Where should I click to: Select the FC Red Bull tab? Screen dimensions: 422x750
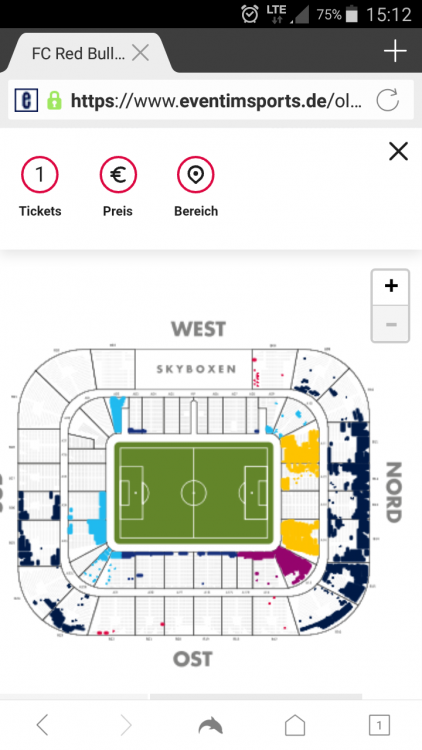click(x=79, y=53)
